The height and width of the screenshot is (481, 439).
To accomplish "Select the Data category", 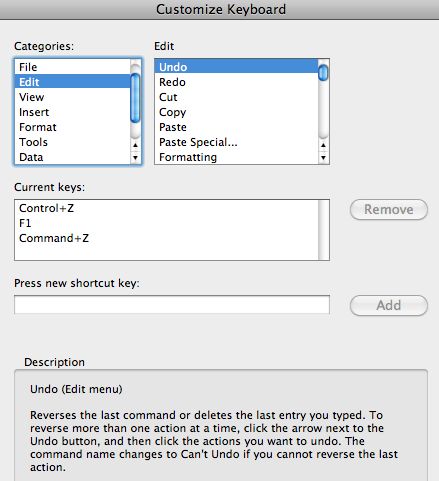I will [72, 157].
